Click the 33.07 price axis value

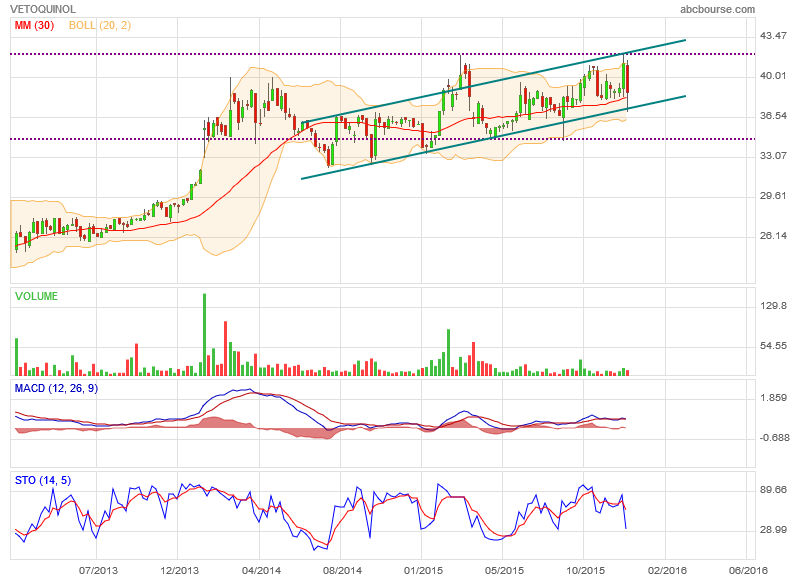[x=773, y=156]
